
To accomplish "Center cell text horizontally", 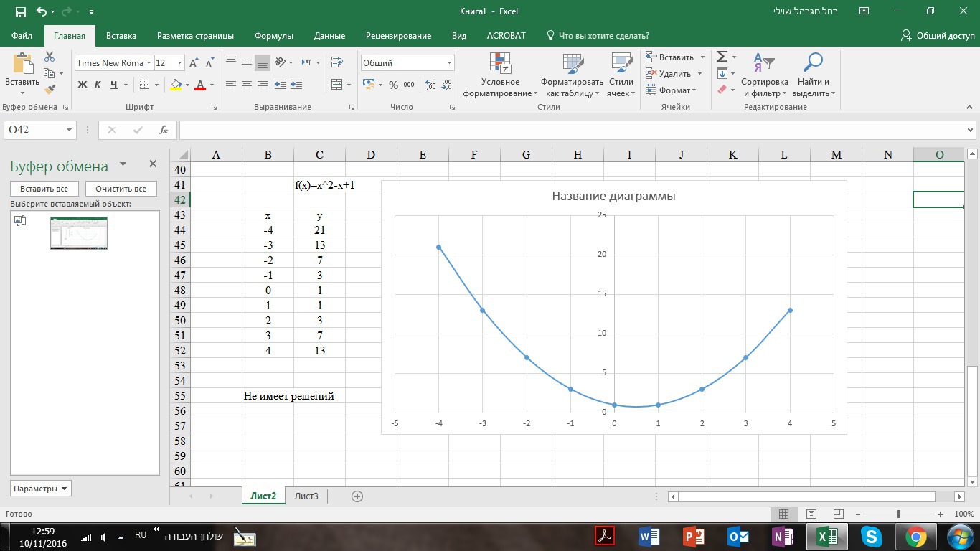I will 247,85.
